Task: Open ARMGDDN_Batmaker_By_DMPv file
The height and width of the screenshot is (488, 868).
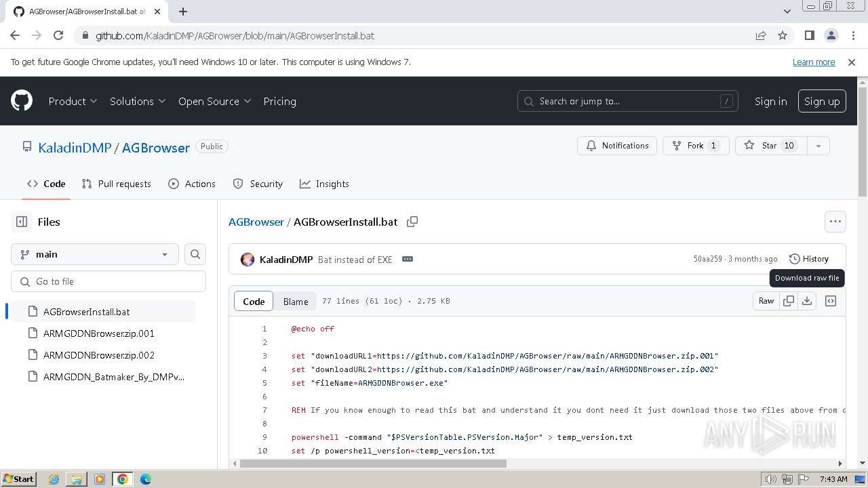Action: pyautogui.click(x=103, y=377)
